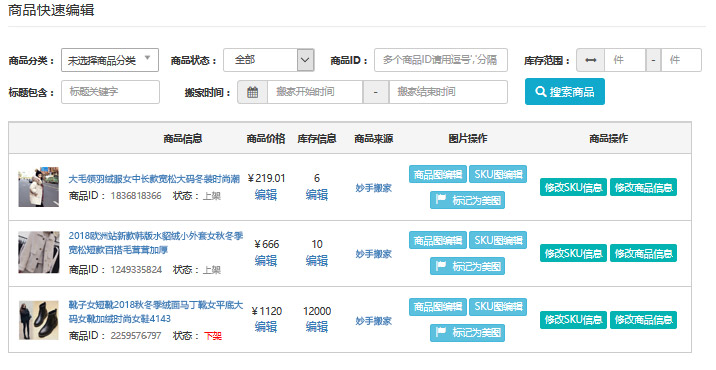Screen dimensions: 716x370
Task: Click the black boots product thumbnail
Action: (39, 320)
